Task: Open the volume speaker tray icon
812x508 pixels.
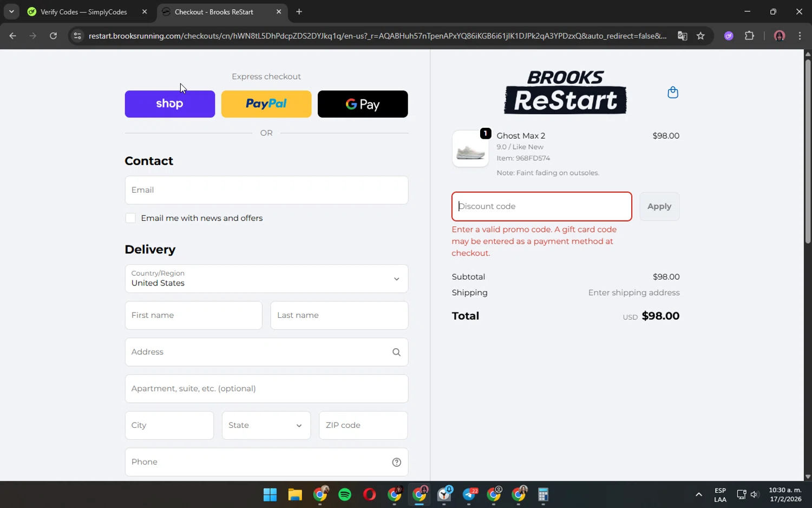Action: [755, 494]
